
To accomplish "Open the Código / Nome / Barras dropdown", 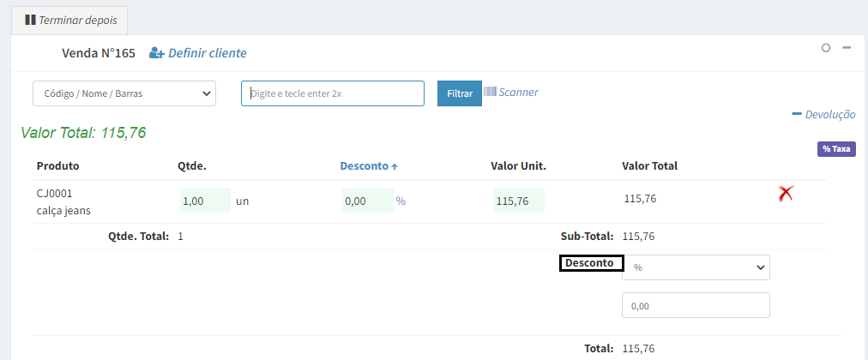I will point(124,93).
